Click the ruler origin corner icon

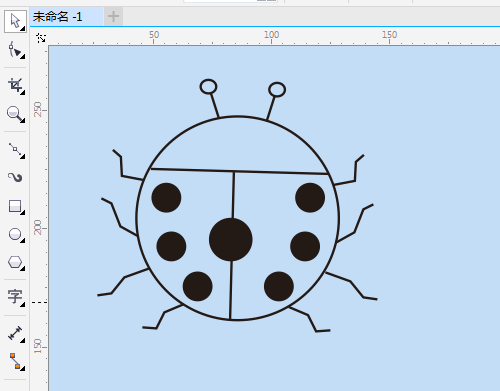41,38
